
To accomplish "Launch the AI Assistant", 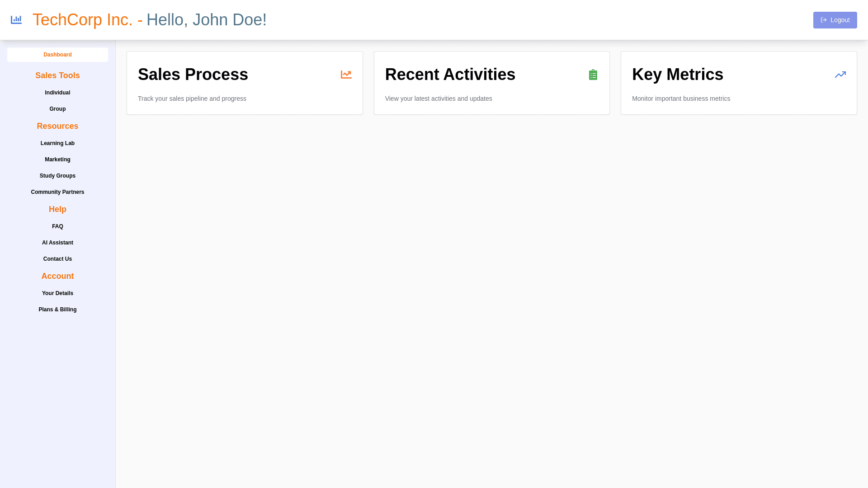I will [57, 243].
